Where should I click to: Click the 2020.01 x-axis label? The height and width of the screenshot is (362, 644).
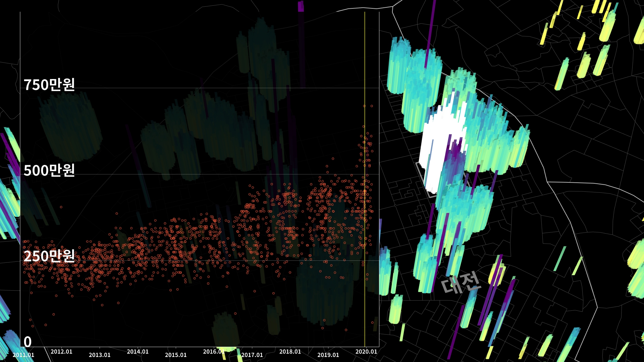(x=366, y=352)
